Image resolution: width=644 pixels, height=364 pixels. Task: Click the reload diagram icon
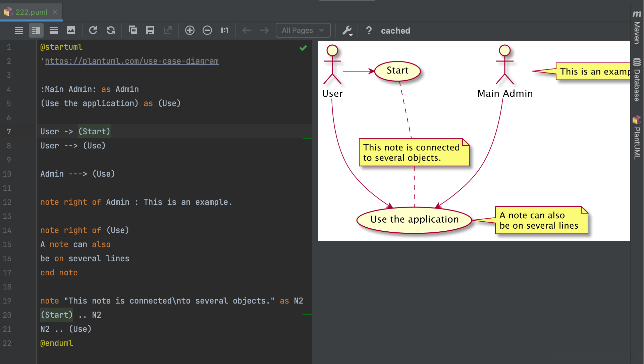(93, 31)
